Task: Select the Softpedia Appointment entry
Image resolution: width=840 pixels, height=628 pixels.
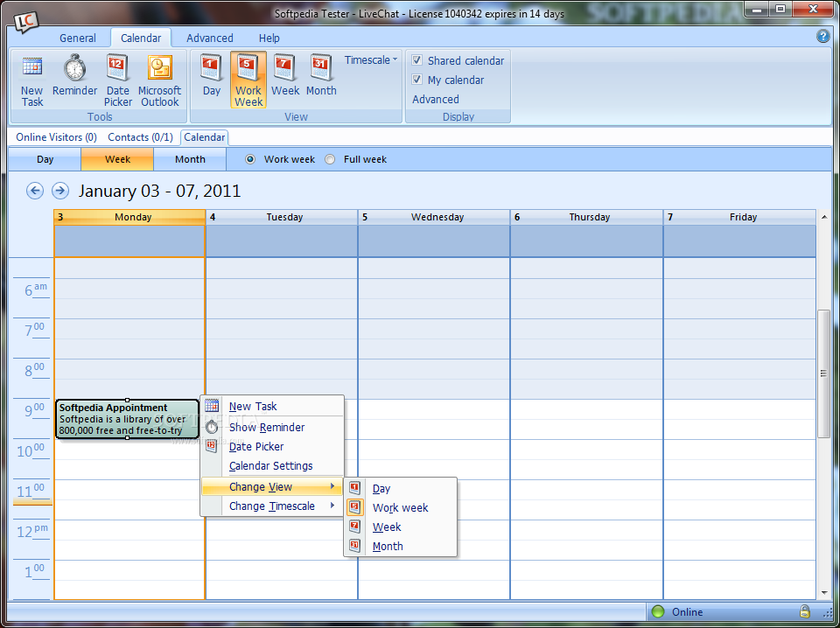Action: [127, 419]
